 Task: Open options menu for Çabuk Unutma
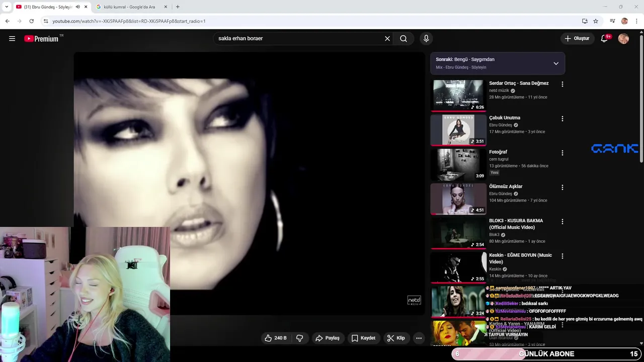562,119
